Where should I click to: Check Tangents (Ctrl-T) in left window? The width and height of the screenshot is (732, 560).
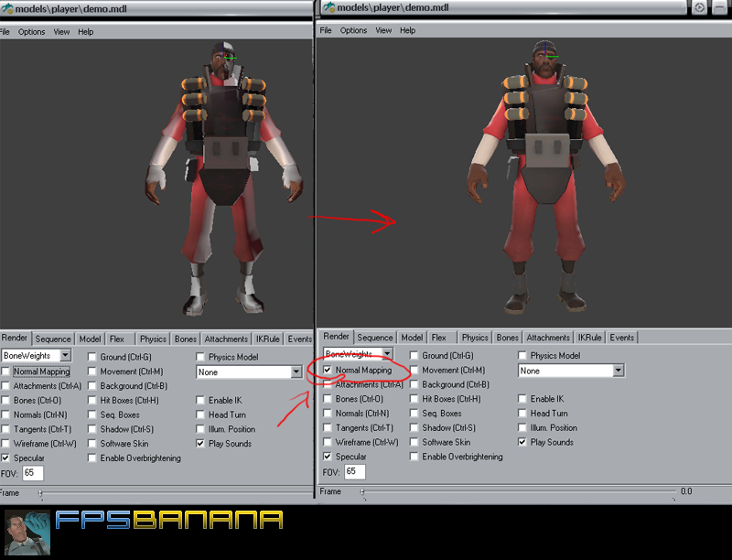[x=5, y=429]
